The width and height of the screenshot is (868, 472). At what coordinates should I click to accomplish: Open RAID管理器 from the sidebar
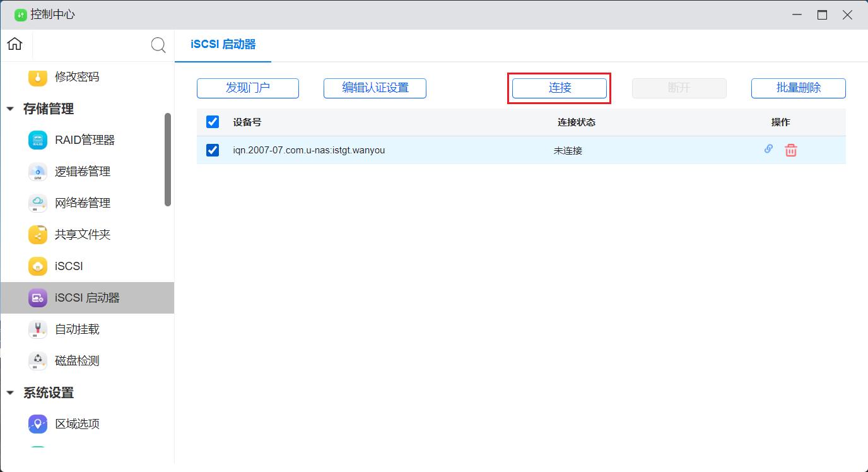[85, 140]
